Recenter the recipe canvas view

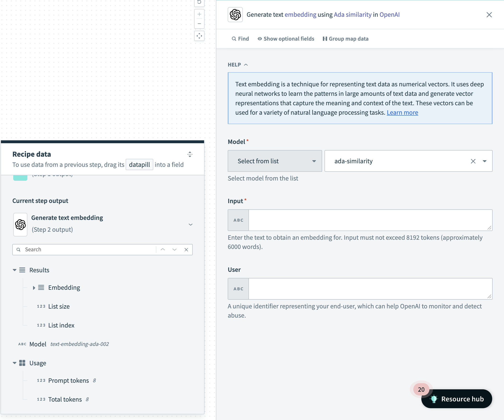199,36
